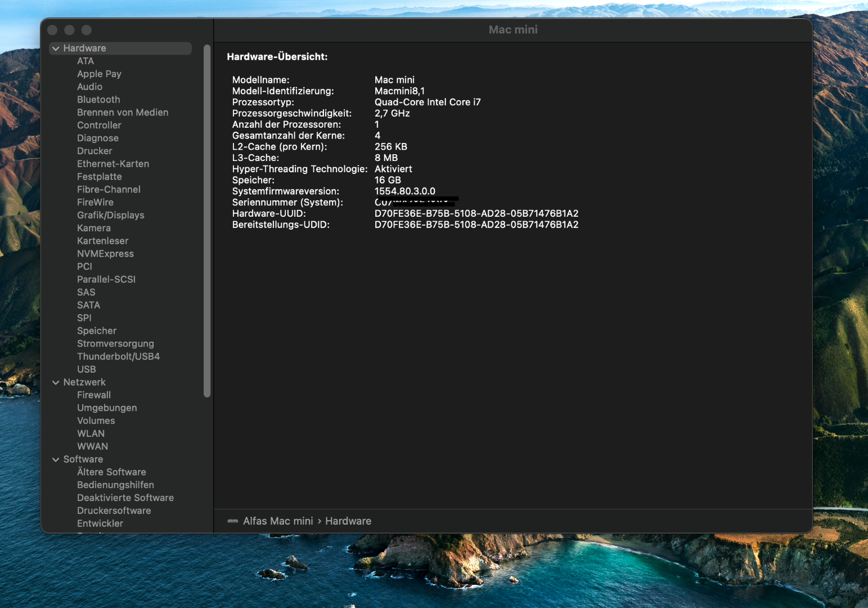Viewport: 868px width, 608px height.
Task: Open Druckersoftware entry
Action: coord(114,511)
